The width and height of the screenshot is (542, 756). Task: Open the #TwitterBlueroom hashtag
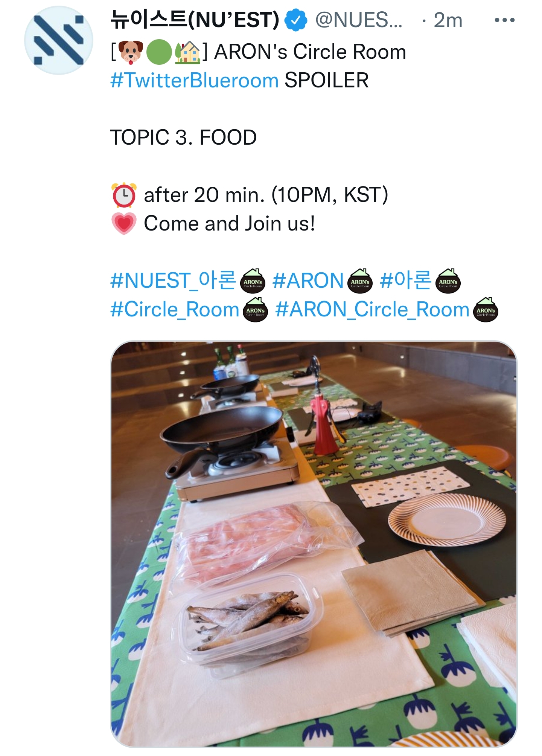tap(194, 80)
